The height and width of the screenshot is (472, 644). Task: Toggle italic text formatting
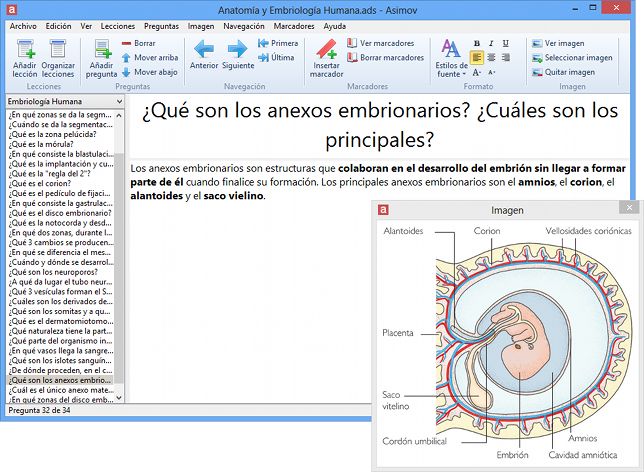pos(492,43)
